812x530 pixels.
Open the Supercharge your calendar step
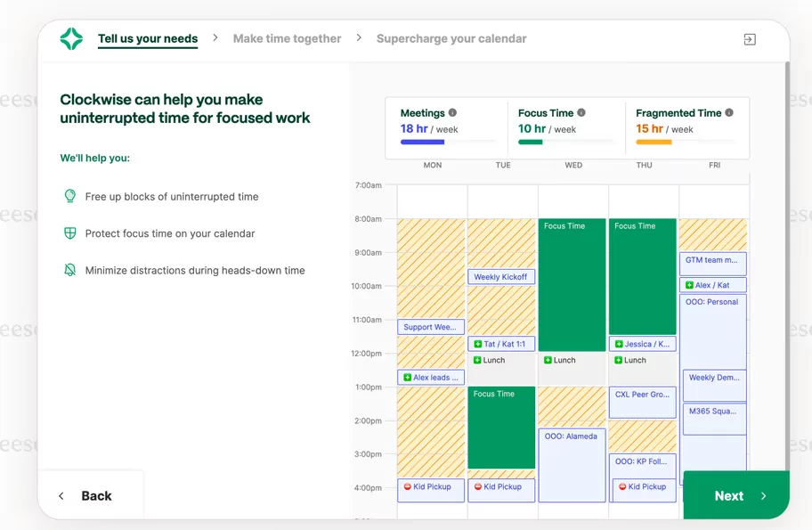click(451, 39)
